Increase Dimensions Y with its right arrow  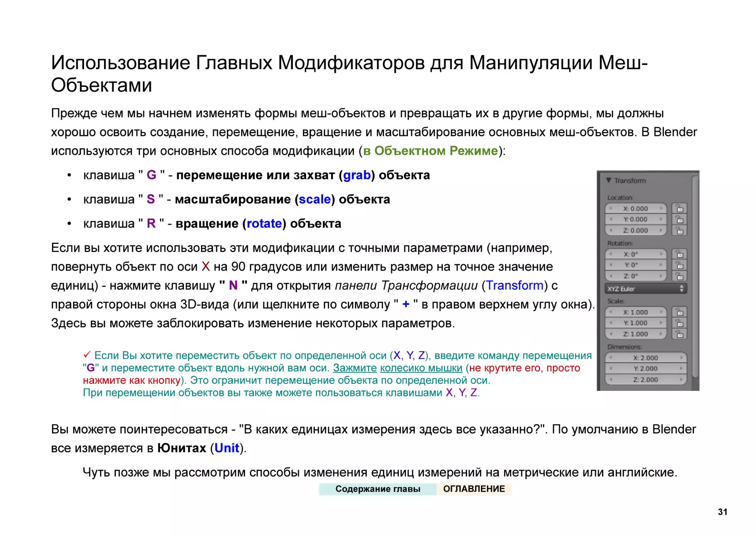point(681,368)
